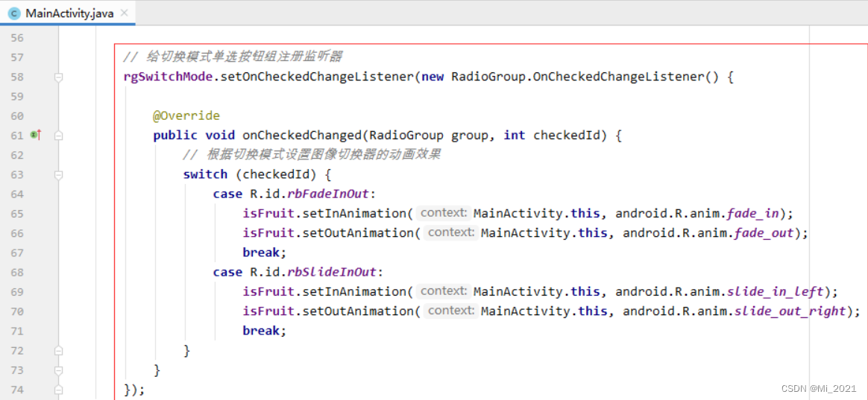868x400 pixels.
Task: Click setOutAnimation call on line 70
Action: [x=358, y=311]
